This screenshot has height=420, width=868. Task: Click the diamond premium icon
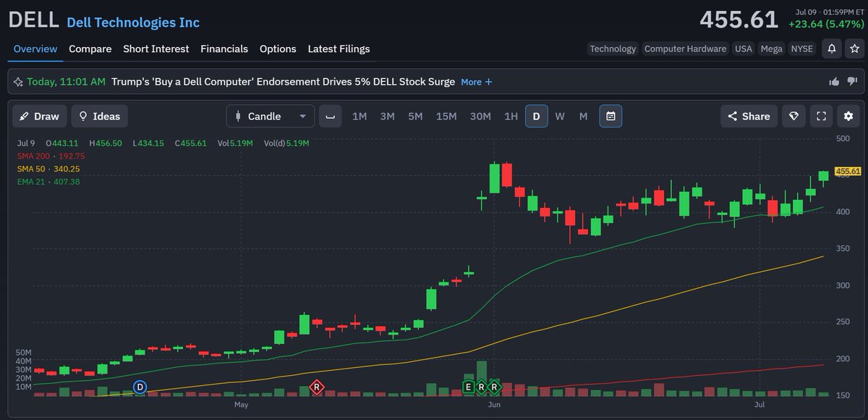[x=793, y=116]
